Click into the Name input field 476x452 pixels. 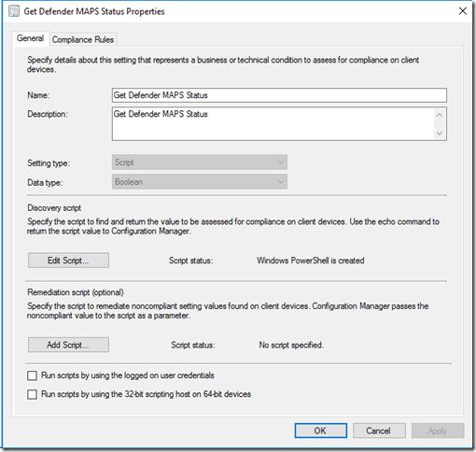point(279,95)
